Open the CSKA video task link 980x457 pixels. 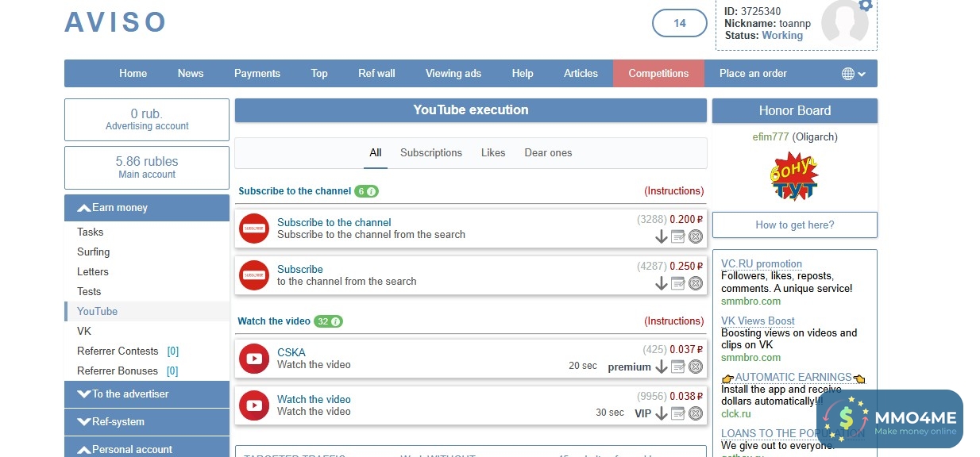291,352
